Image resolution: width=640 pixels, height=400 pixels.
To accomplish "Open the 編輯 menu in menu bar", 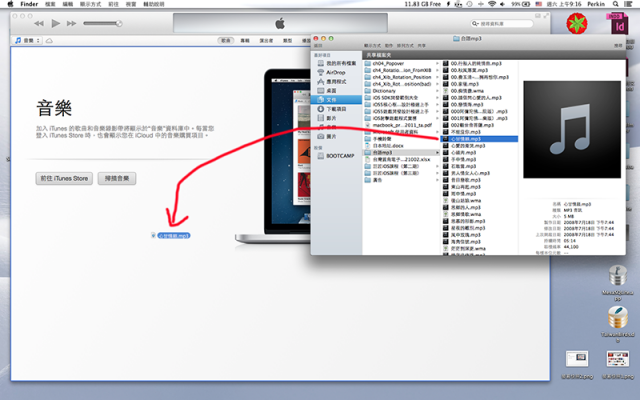I will [68, 4].
